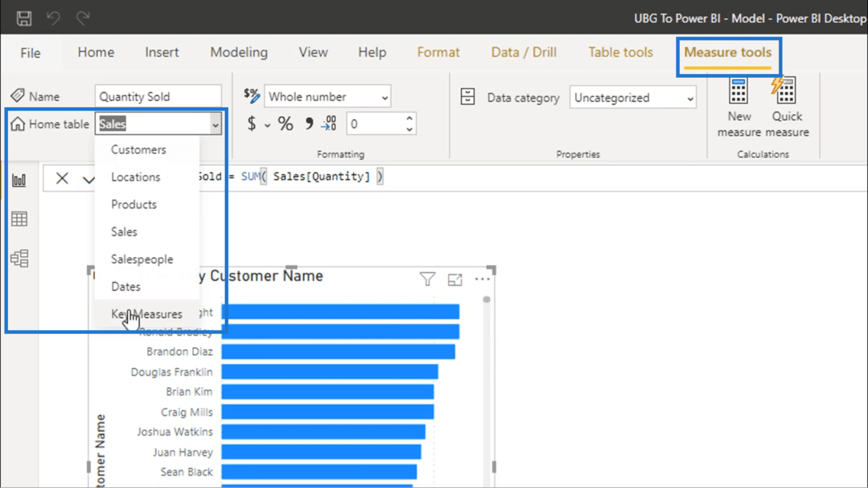The height and width of the screenshot is (488, 868).
Task: Open the Help ribbon tab
Action: pyautogui.click(x=372, y=52)
